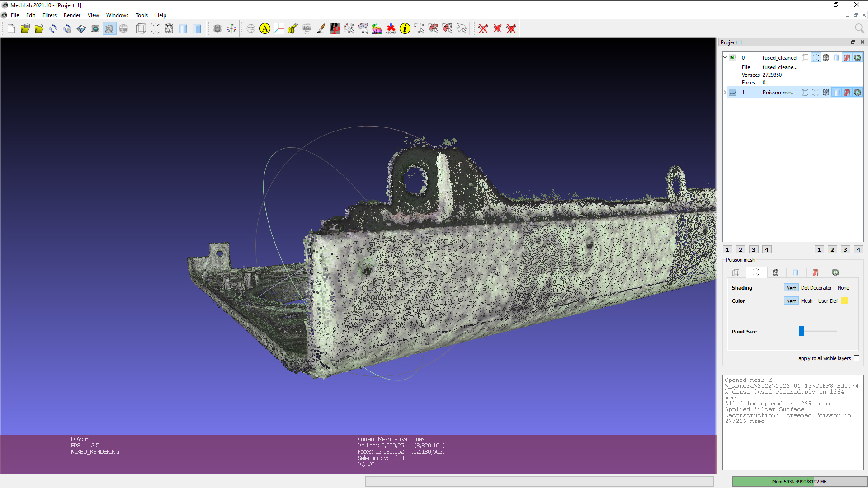Switch to bounding box tab in Poisson mesh panel
Viewport: 868px width, 488px height.
[x=736, y=272]
